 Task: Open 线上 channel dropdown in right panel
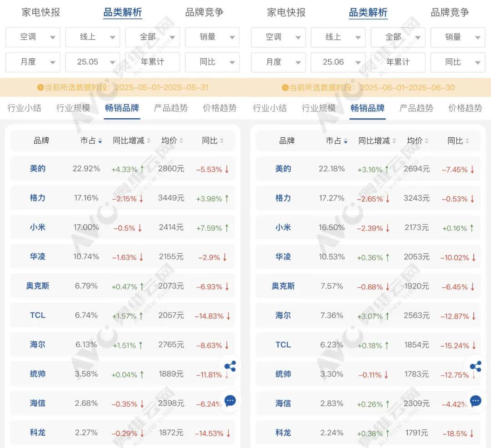click(x=338, y=37)
